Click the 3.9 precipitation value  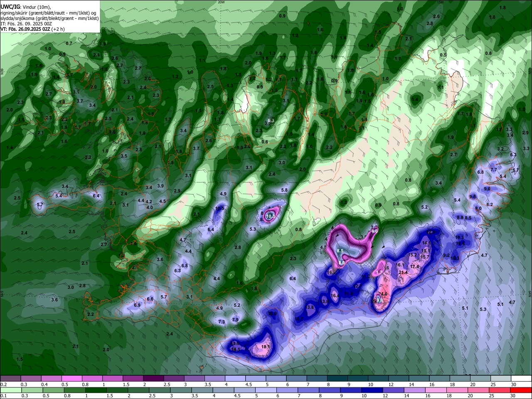pos(160,186)
